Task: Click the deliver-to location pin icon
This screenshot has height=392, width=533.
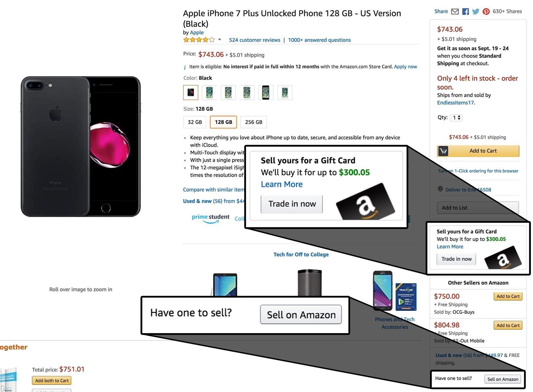Action: point(440,189)
